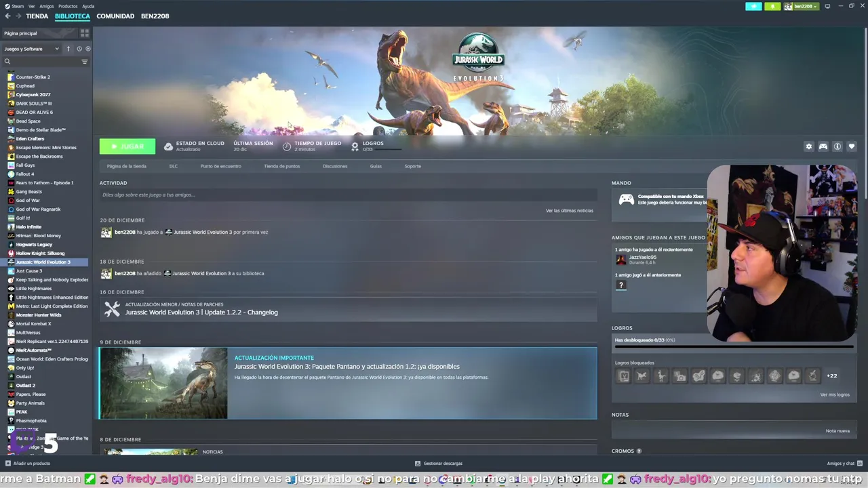Viewport: 868px width, 488px height.
Task: Click the achievements progress bar
Action: (734, 347)
